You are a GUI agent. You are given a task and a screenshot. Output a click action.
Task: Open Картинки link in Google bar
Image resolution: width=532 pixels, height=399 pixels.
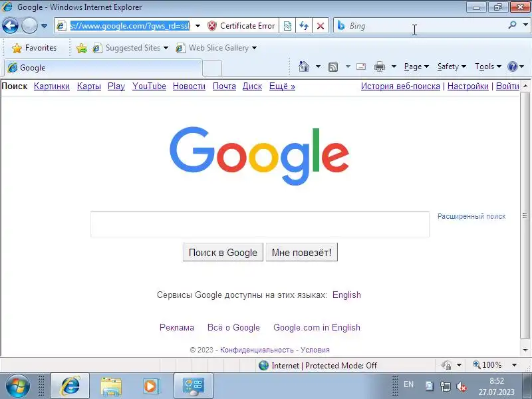click(52, 86)
